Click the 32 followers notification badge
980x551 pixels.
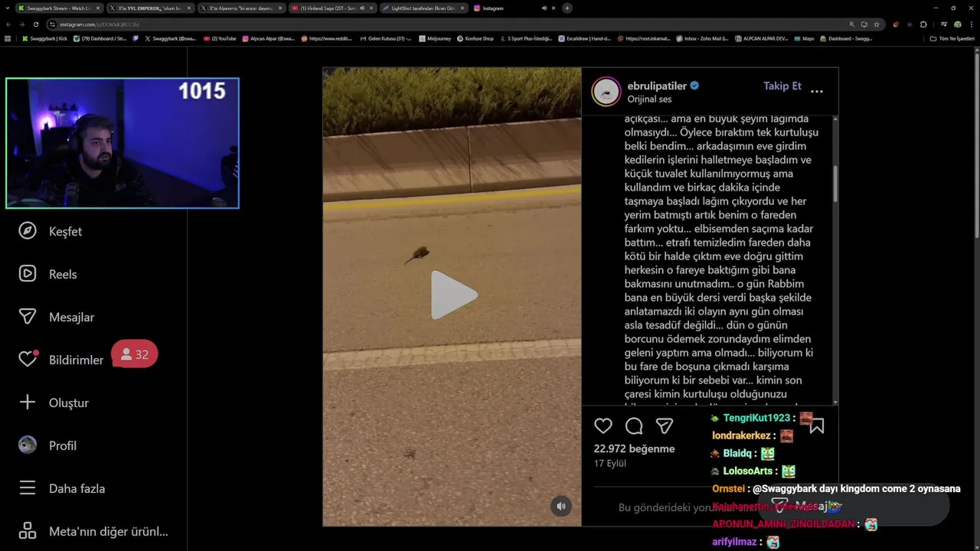pyautogui.click(x=135, y=354)
